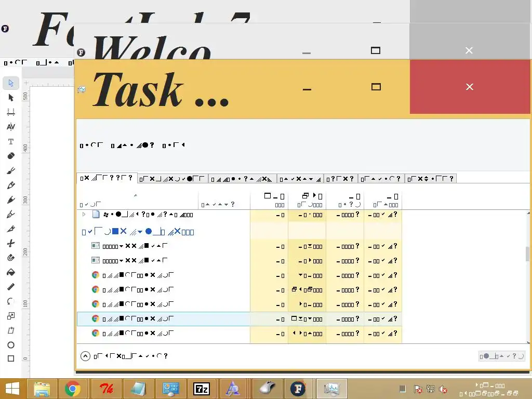Select the Scale tool

tap(11, 316)
